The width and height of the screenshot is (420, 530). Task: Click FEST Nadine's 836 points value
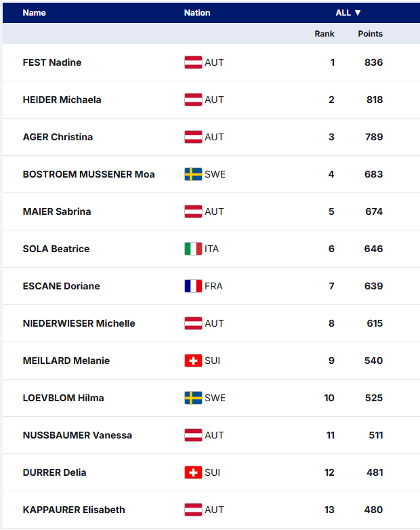[x=373, y=62]
